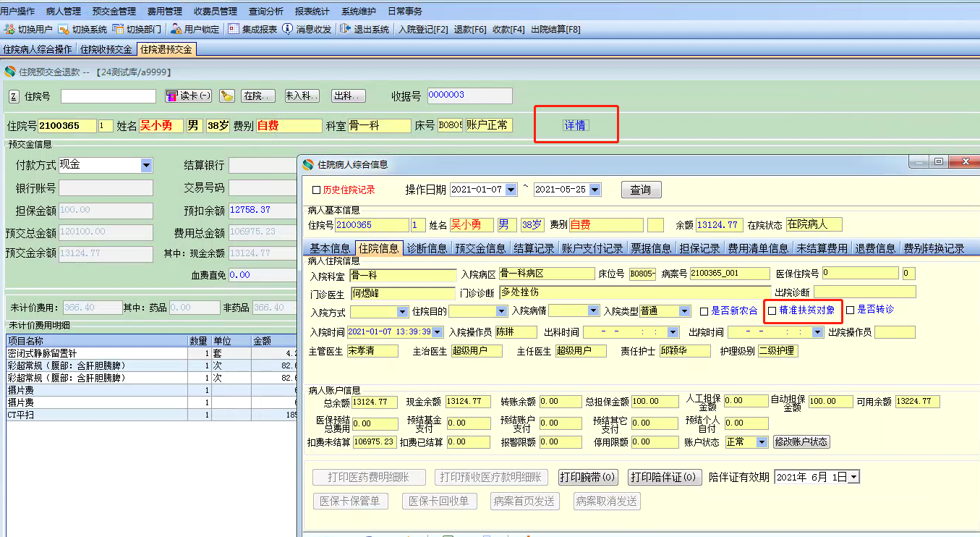980x537 pixels.
Task: Open the 入院时间 datetime dropdown
Action: [x=437, y=332]
